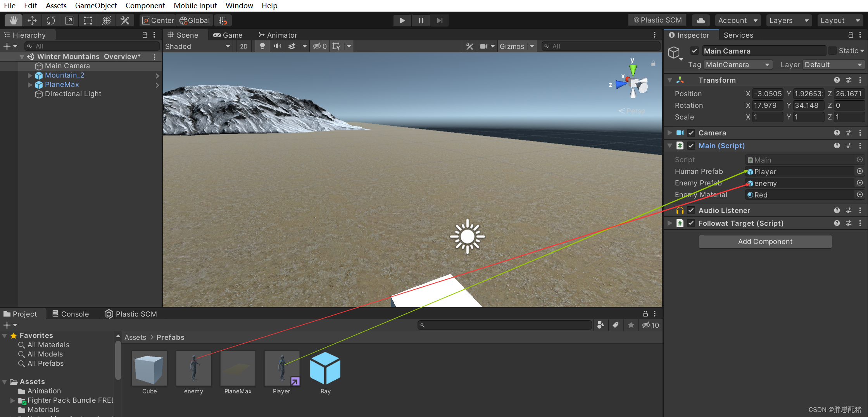
Task: Select the Scale tool
Action: [69, 20]
